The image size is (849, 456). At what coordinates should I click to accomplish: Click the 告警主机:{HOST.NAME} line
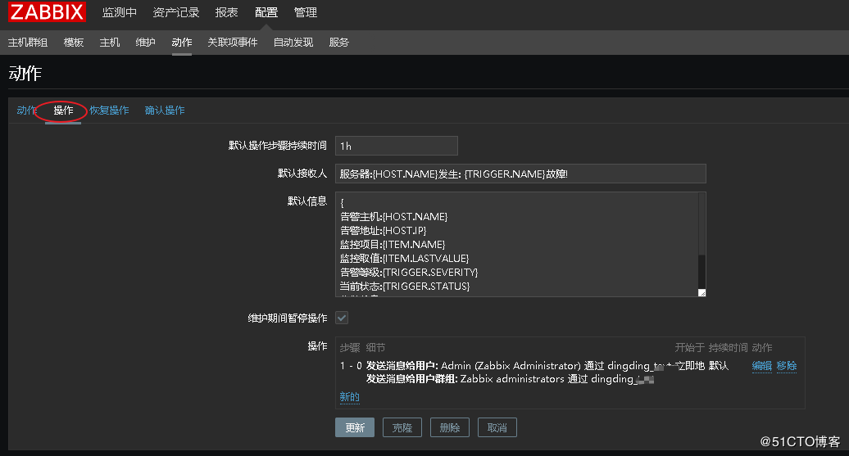pyautogui.click(x=394, y=217)
